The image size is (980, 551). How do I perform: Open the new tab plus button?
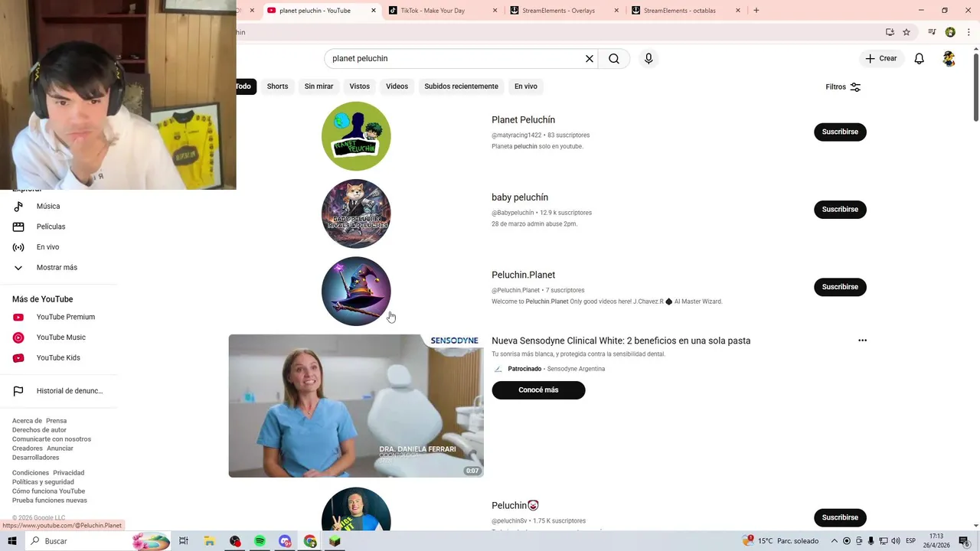[756, 10]
